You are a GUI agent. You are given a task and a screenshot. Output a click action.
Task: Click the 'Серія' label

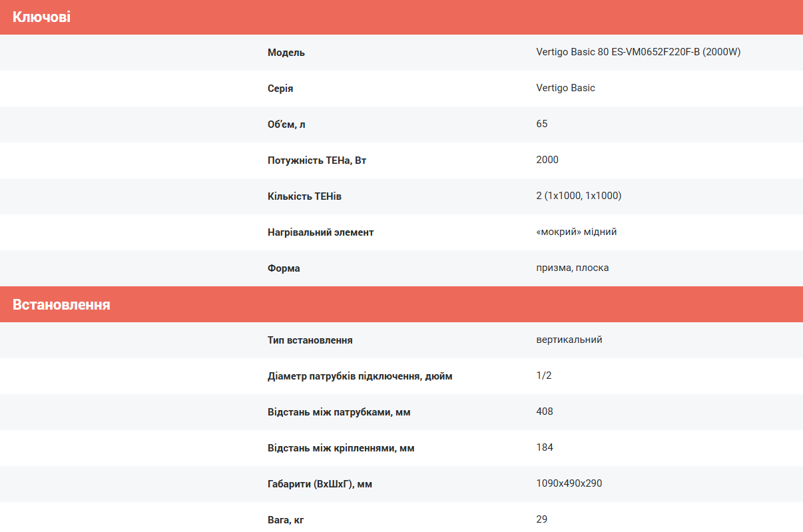(280, 89)
